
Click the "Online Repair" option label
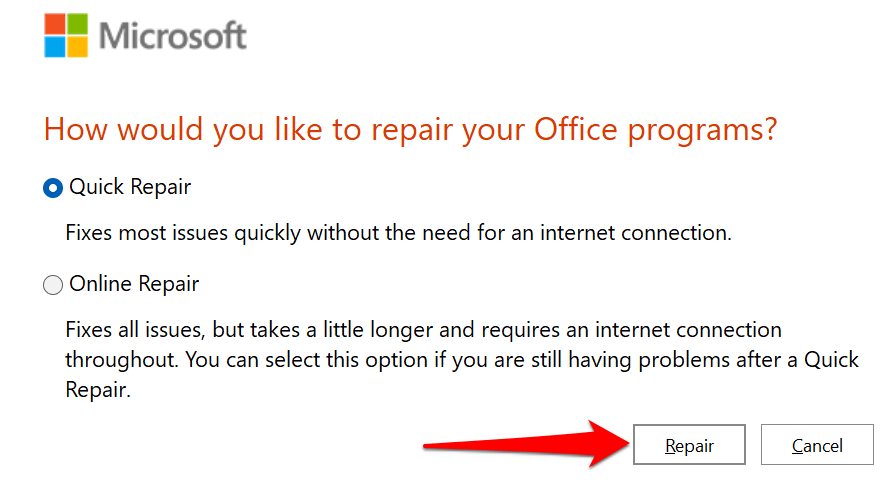pos(134,285)
